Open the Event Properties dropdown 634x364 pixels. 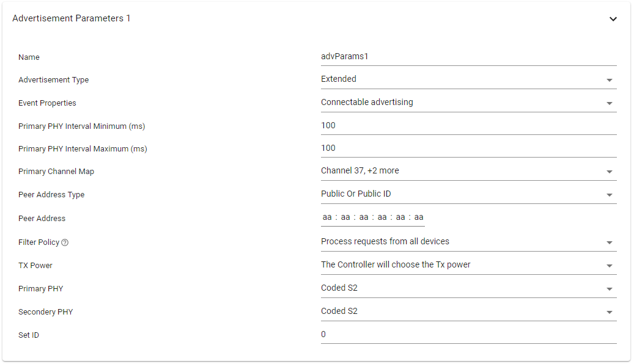[x=609, y=103]
